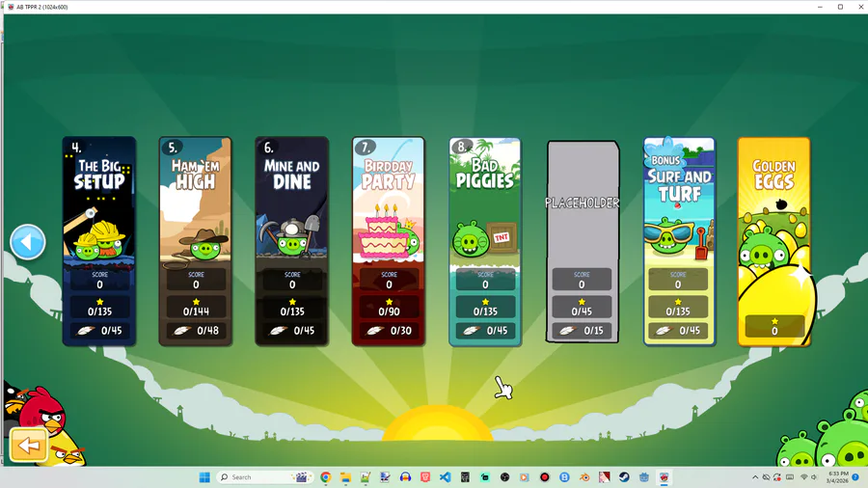Screen dimensions: 868x488
Task: Open the Golden Eggs card
Action: (x=773, y=241)
